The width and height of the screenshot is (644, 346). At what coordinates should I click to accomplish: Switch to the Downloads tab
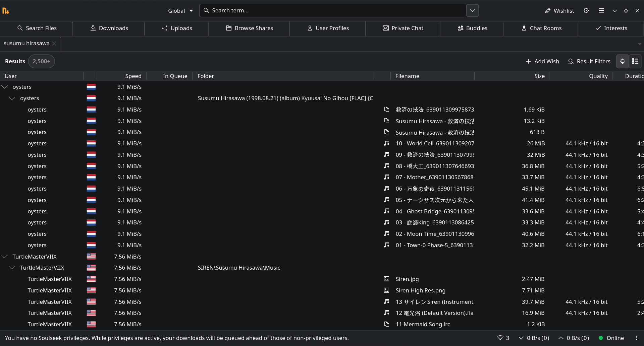point(109,28)
